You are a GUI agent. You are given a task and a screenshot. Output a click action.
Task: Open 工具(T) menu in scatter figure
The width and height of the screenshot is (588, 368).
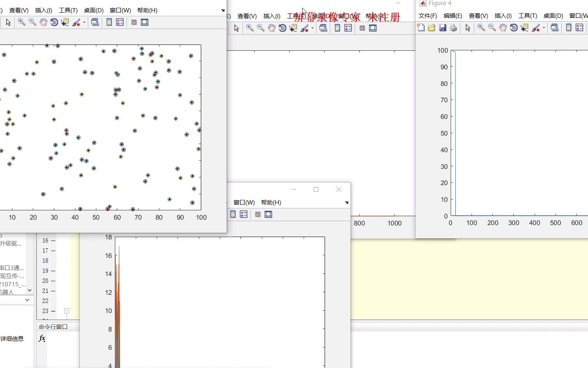[68, 10]
